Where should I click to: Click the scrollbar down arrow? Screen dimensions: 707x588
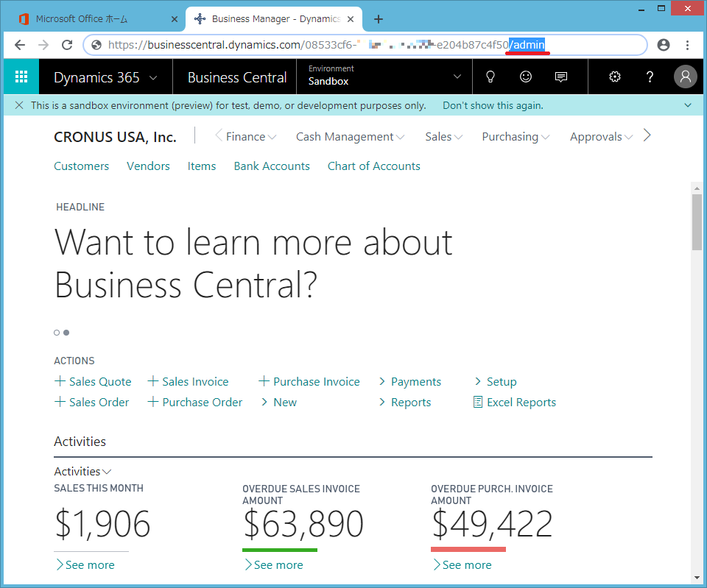[x=697, y=577]
